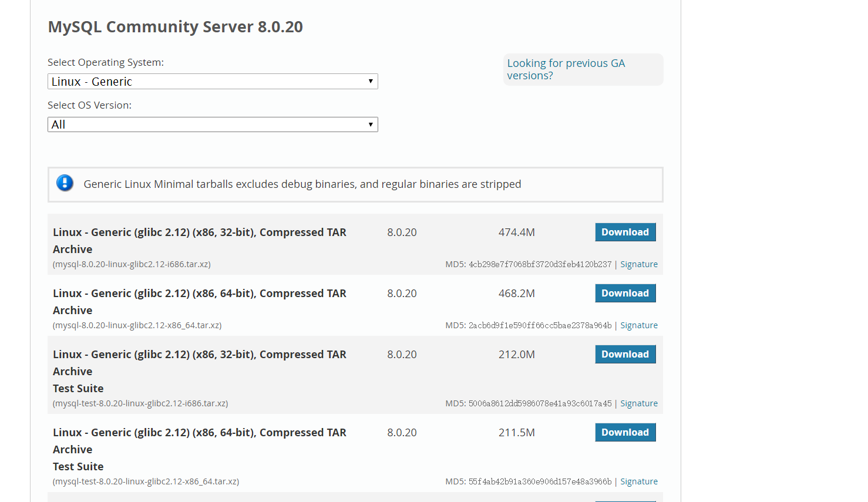
Task: Click version 8.0.20 in the 474.4M row
Action: [x=402, y=233]
